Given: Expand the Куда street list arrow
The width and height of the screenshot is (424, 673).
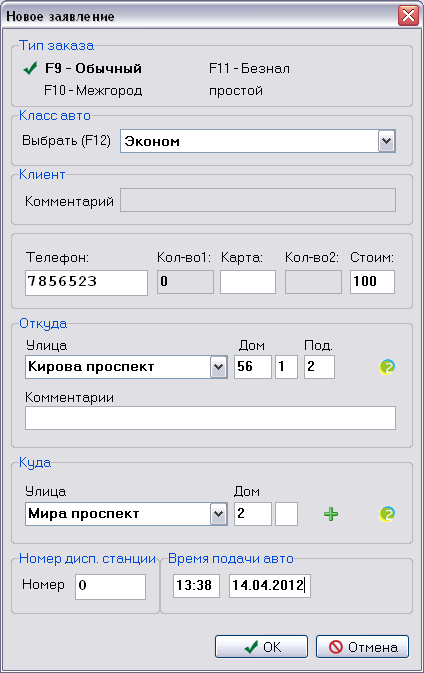Looking at the screenshot, I should [218, 514].
